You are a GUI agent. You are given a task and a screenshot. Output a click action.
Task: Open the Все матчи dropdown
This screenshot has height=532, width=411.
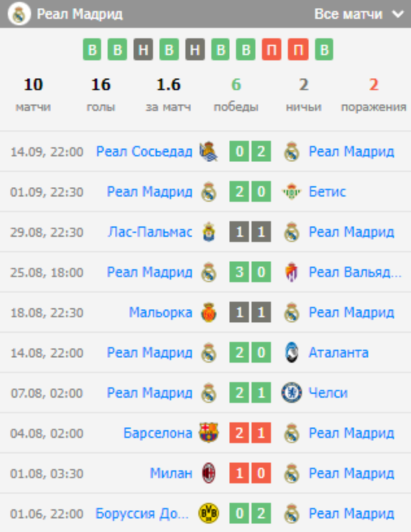pos(358,14)
